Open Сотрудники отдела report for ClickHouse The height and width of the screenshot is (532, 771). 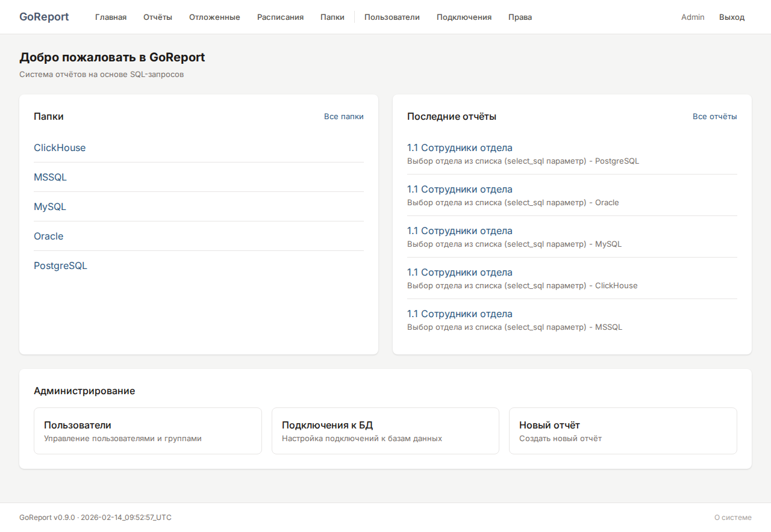tap(460, 273)
